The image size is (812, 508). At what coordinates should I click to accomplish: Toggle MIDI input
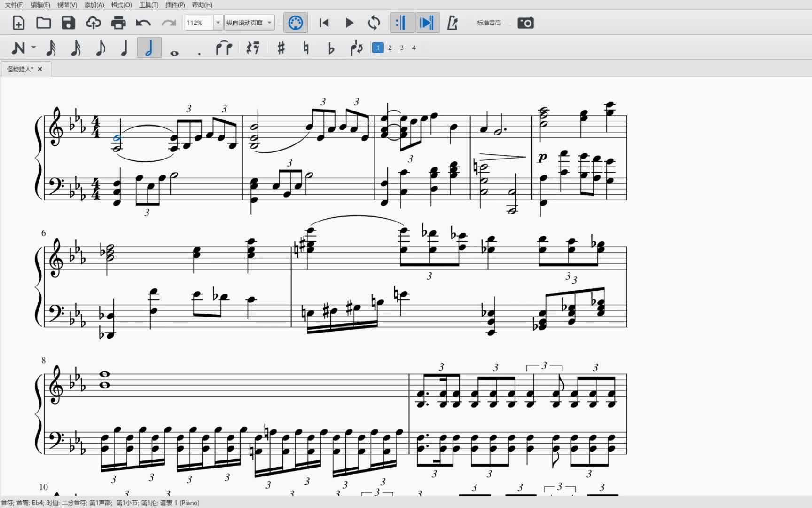pyautogui.click(x=296, y=23)
